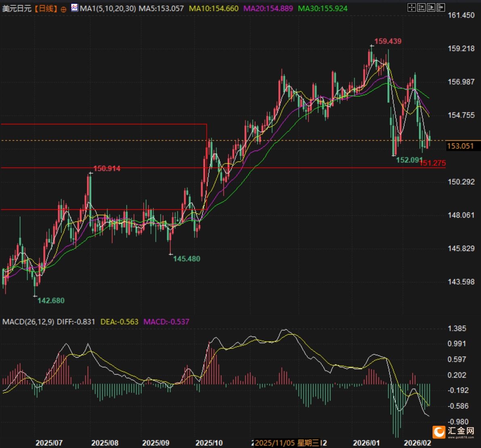
Task: Click the exit arrow icon in top toolbar
Action: (441, 7)
